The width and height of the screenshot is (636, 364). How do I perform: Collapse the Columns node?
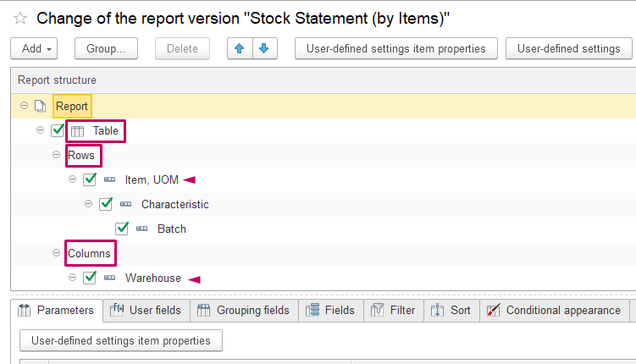pyautogui.click(x=57, y=253)
